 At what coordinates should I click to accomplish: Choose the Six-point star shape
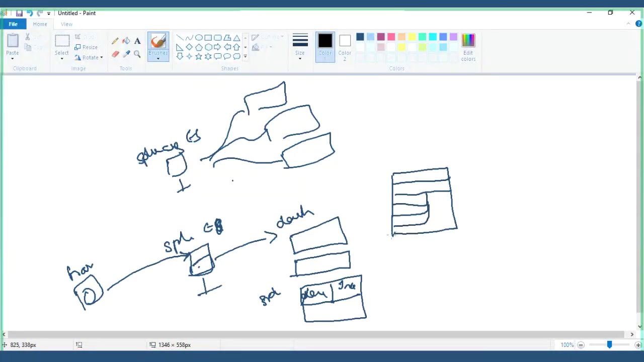pyautogui.click(x=208, y=56)
